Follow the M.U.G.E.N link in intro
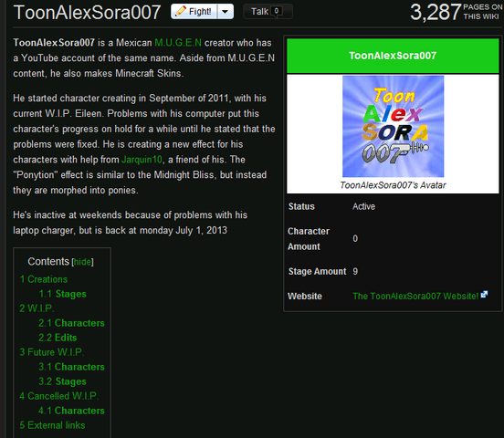Viewport: 504px width, 438px height. tap(178, 42)
